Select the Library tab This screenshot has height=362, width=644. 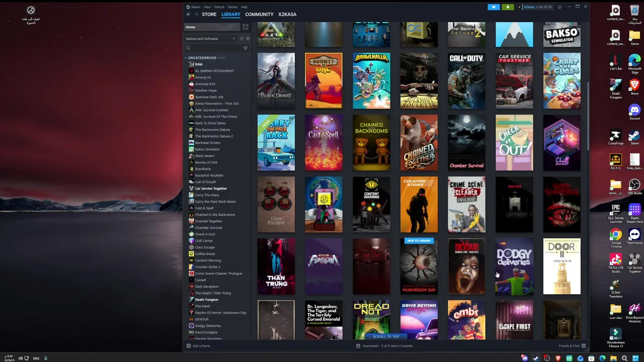pos(231,15)
